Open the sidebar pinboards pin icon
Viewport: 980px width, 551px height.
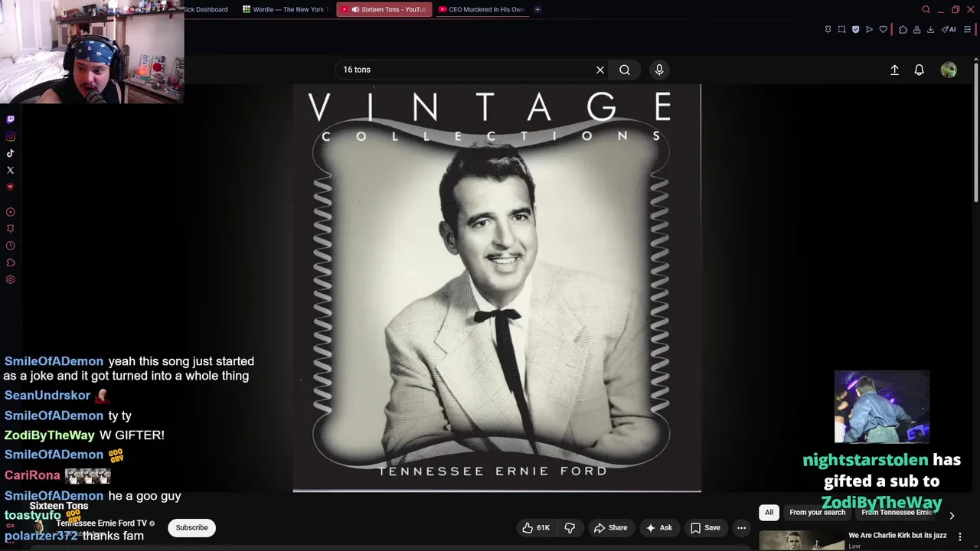click(x=11, y=229)
